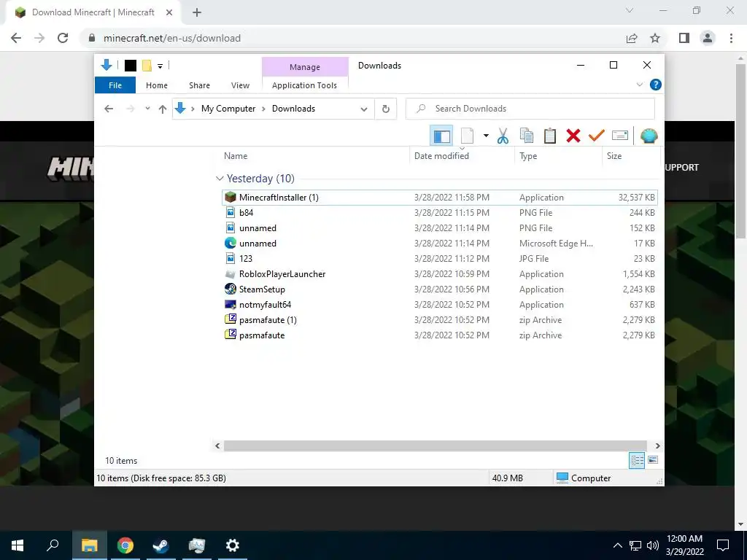
Task: Click the refresh button beside address bar
Action: (386, 109)
